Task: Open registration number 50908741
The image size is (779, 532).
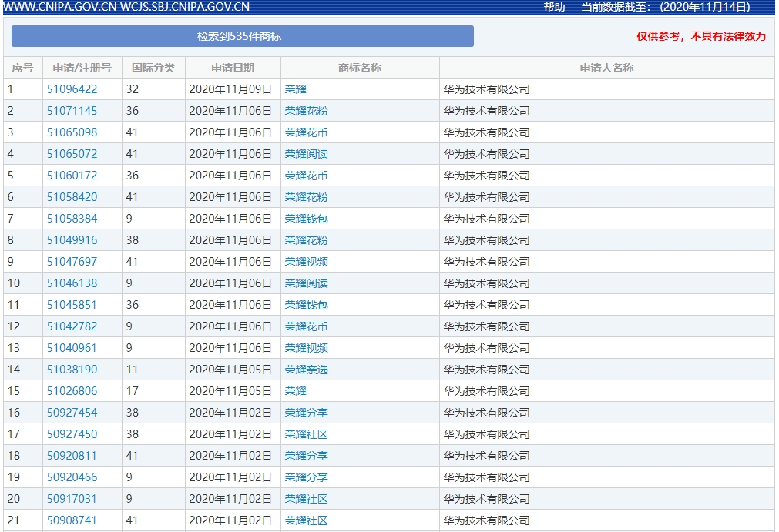Action: coord(72,520)
